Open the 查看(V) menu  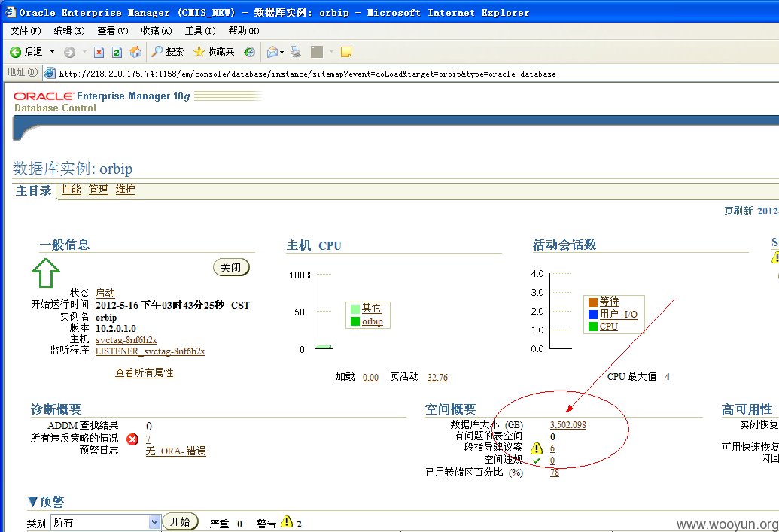(113, 31)
